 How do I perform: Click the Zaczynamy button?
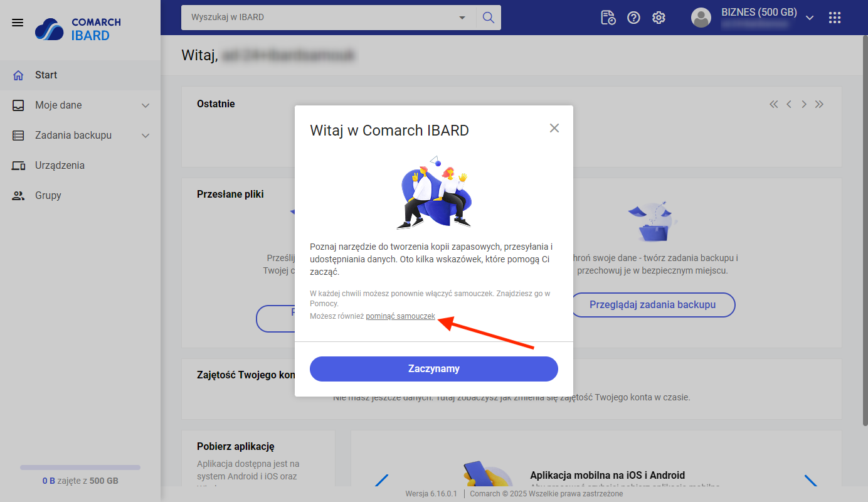[434, 369]
